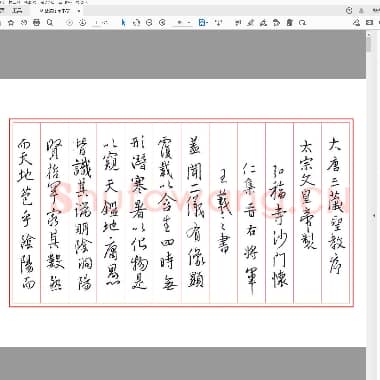Expand the right side panel arrow
This screenshot has height=380, width=380.
374,216
